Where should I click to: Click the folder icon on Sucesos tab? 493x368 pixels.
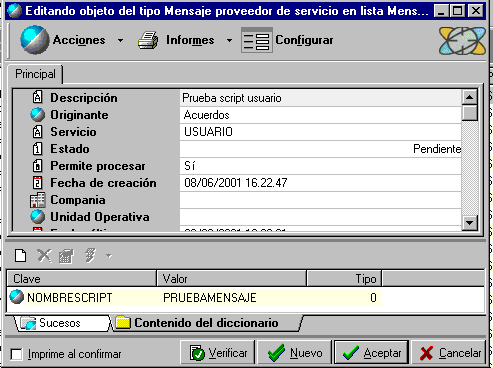[28, 323]
